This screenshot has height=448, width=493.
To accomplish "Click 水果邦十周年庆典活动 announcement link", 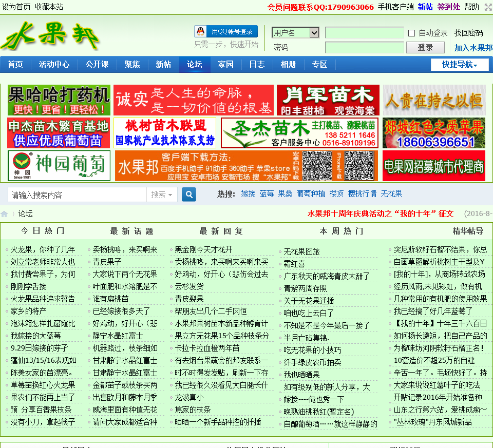I will tap(381, 214).
